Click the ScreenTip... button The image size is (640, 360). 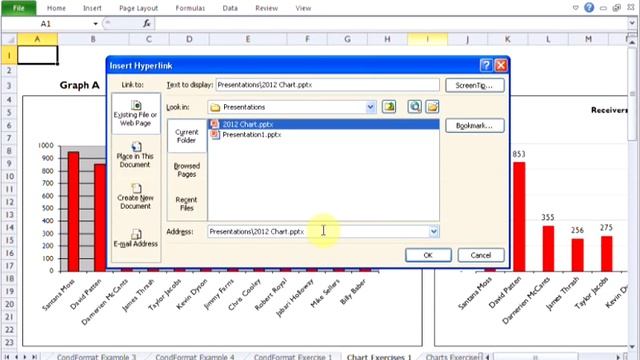(474, 85)
